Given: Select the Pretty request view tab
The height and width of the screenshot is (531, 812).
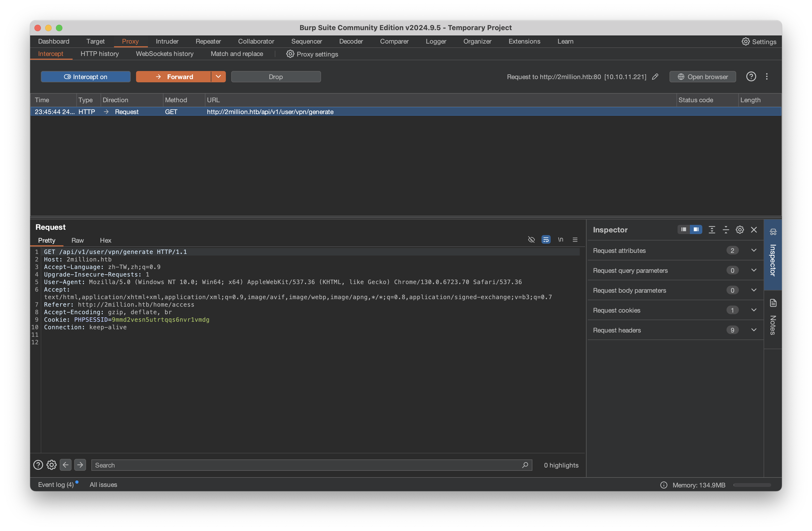Looking at the screenshot, I should [x=47, y=240].
